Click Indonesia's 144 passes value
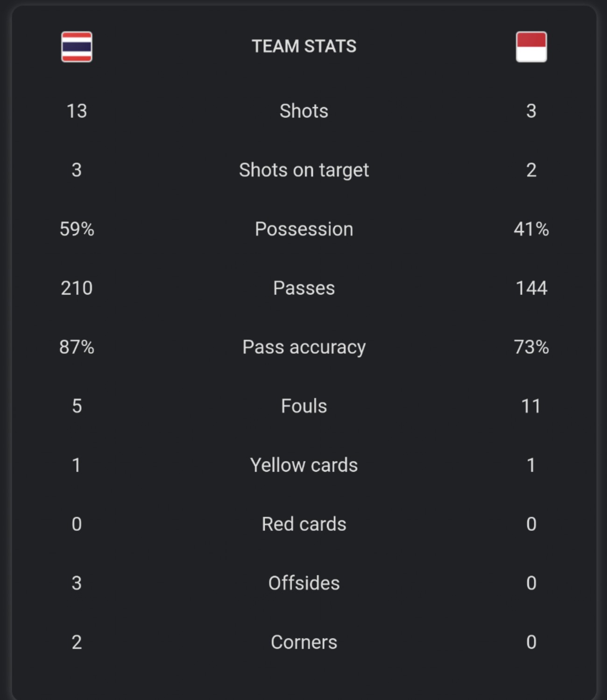 [x=531, y=288]
